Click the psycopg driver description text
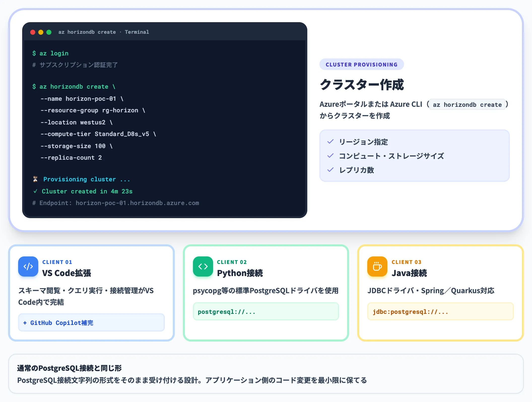Screen dimensions: 532x402 point(266,290)
